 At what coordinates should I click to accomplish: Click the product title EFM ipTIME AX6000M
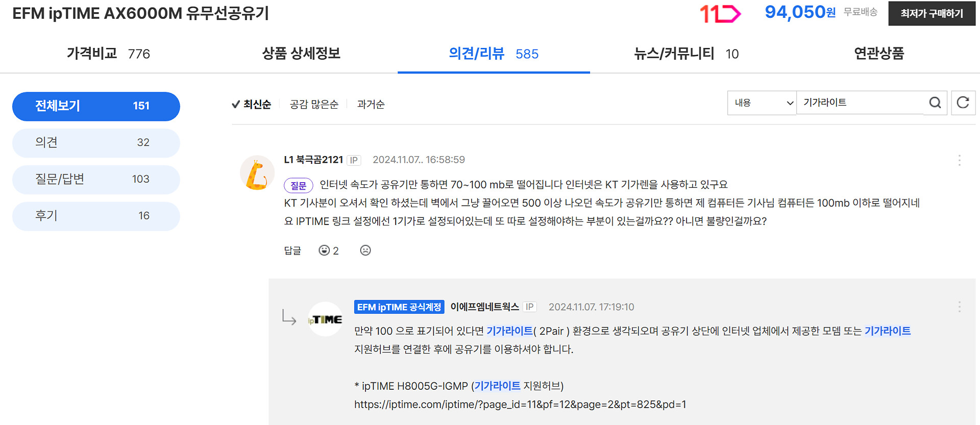coord(141,13)
